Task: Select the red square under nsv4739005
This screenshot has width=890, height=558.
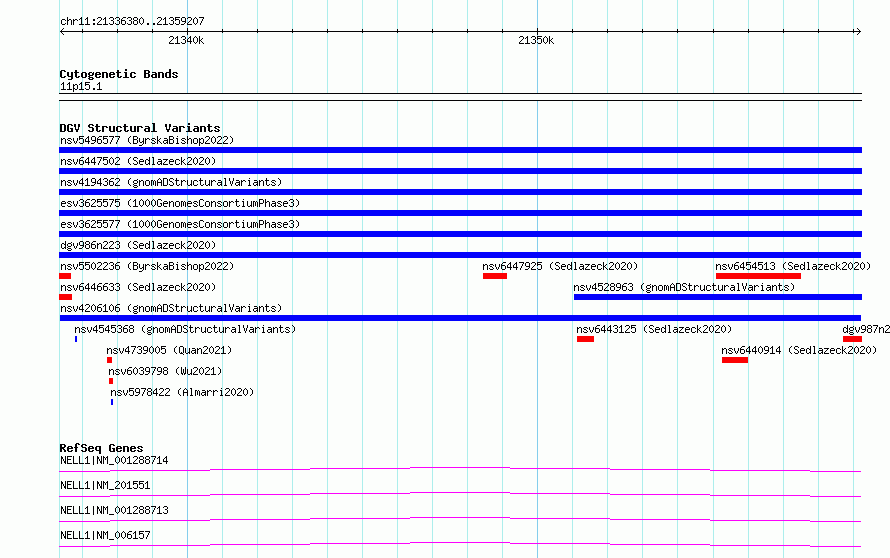Action: click(110, 360)
